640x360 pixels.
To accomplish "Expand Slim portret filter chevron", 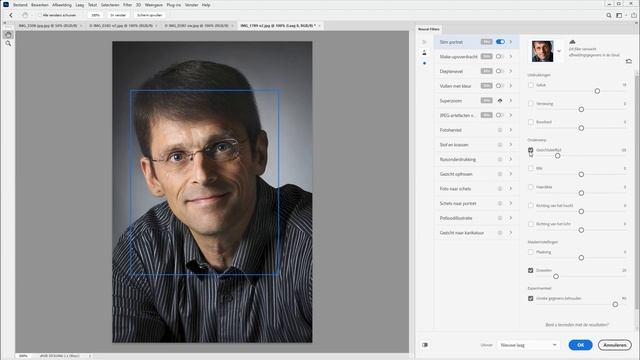I will (511, 42).
